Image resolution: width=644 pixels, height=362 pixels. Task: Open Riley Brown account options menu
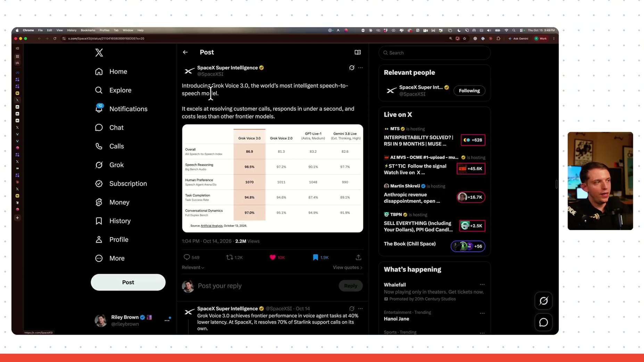coord(167,320)
